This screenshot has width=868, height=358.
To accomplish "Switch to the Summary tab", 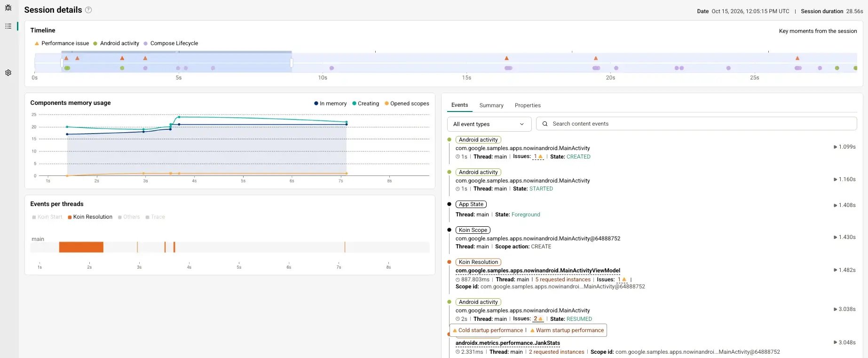I will pos(491,105).
